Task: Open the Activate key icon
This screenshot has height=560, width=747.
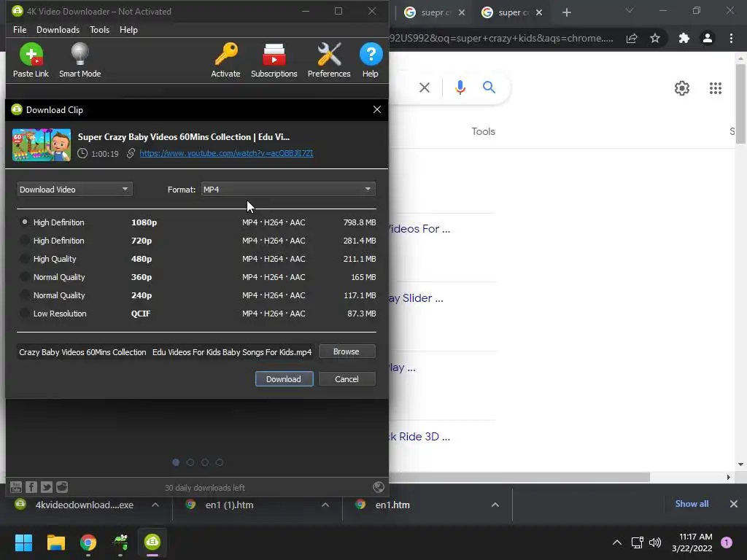Action: click(226, 54)
